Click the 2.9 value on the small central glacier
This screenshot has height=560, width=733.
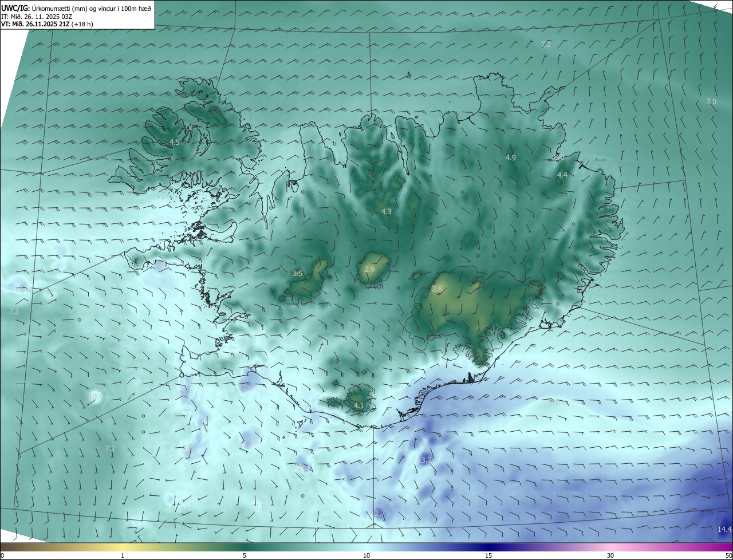369,270
